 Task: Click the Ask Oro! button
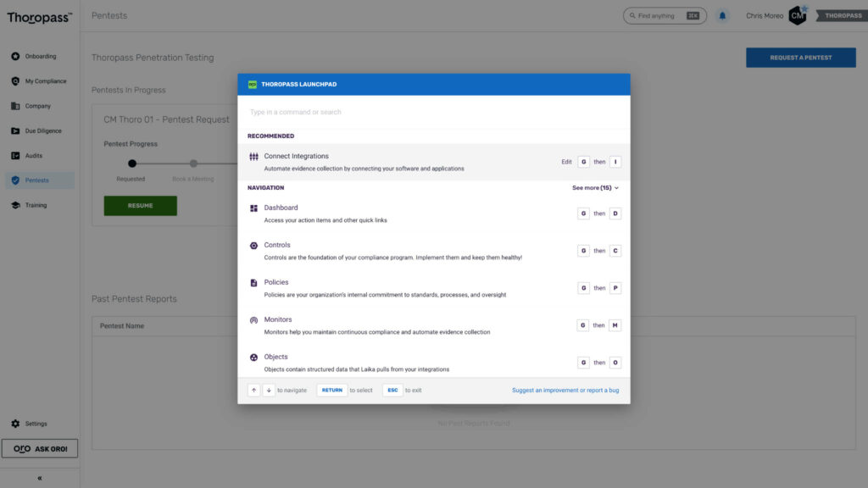click(39, 449)
